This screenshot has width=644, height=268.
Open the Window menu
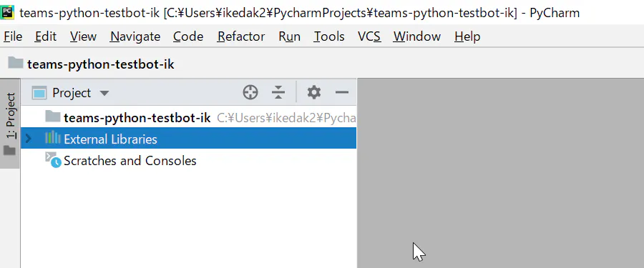(417, 36)
